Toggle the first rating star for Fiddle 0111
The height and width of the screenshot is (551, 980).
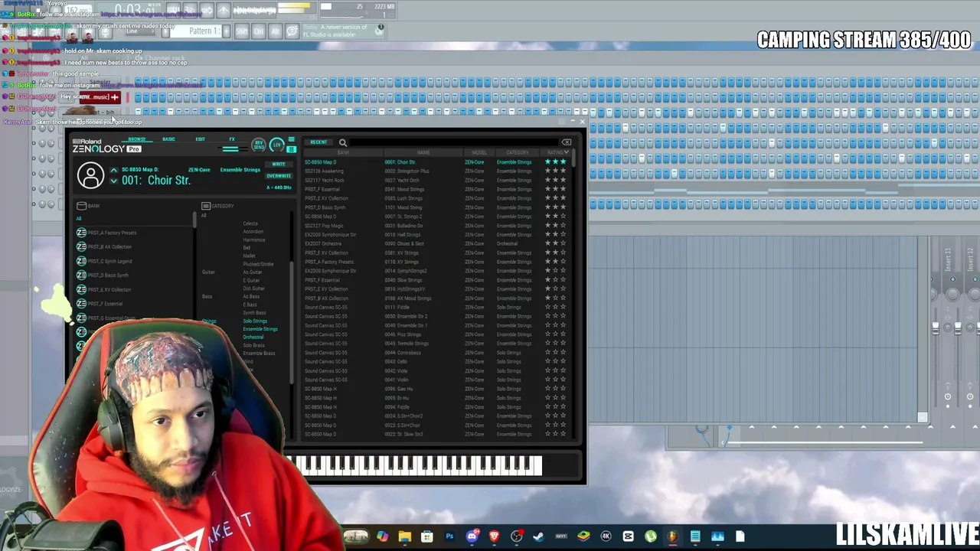tap(548, 307)
